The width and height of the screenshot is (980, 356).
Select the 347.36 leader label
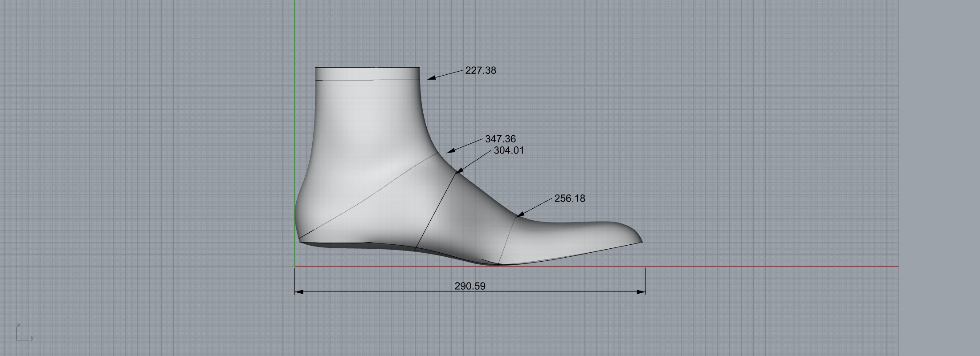pos(500,139)
